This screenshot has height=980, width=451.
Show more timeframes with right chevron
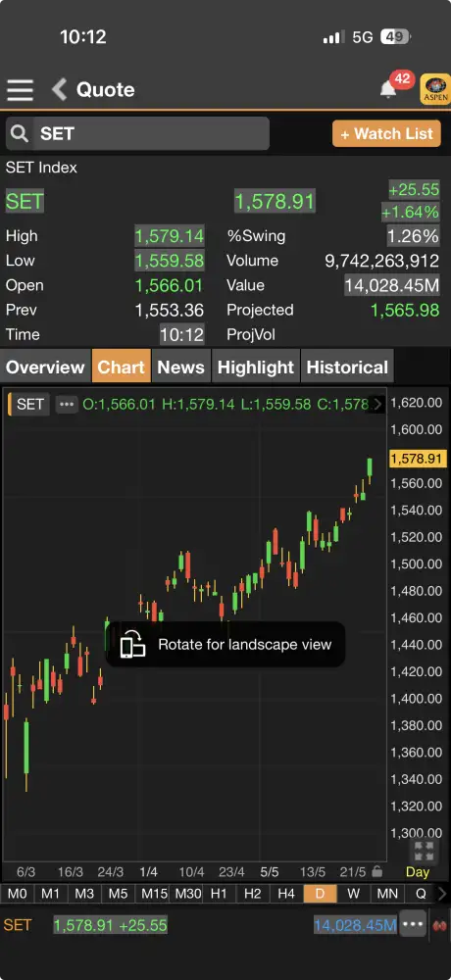pyautogui.click(x=442, y=893)
